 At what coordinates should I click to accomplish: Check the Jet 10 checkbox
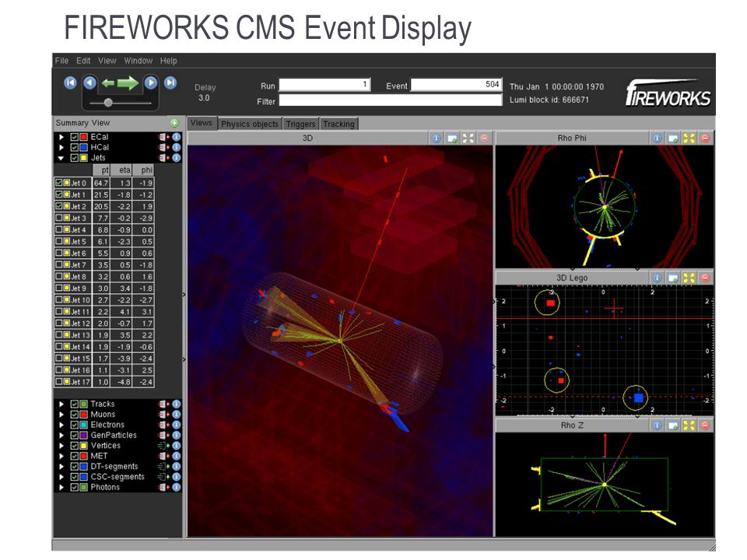point(59,299)
